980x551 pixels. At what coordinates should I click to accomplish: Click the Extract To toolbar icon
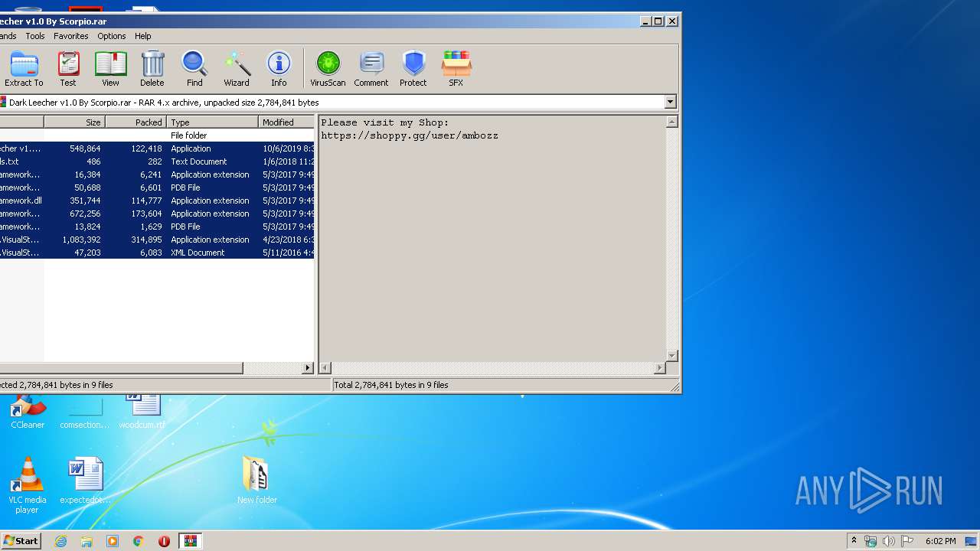[x=24, y=69]
